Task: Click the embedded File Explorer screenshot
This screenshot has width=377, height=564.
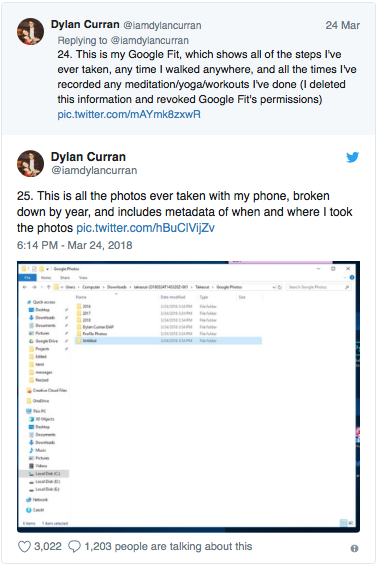Action: point(188,396)
